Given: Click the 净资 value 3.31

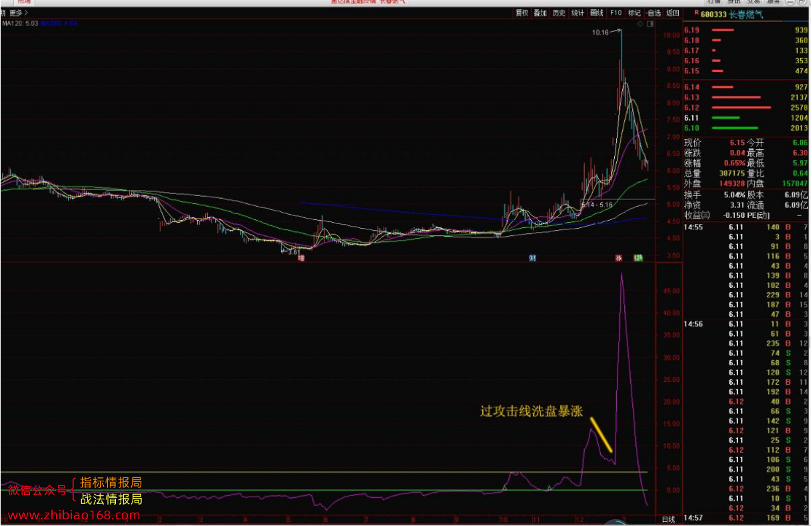Looking at the screenshot, I should (737, 205).
